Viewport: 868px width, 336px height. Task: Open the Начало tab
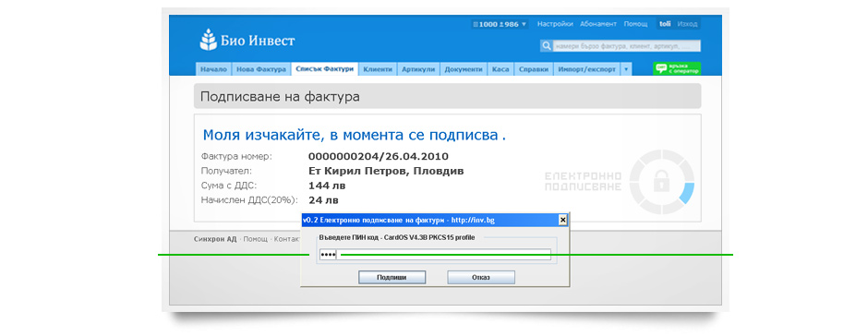[213, 69]
